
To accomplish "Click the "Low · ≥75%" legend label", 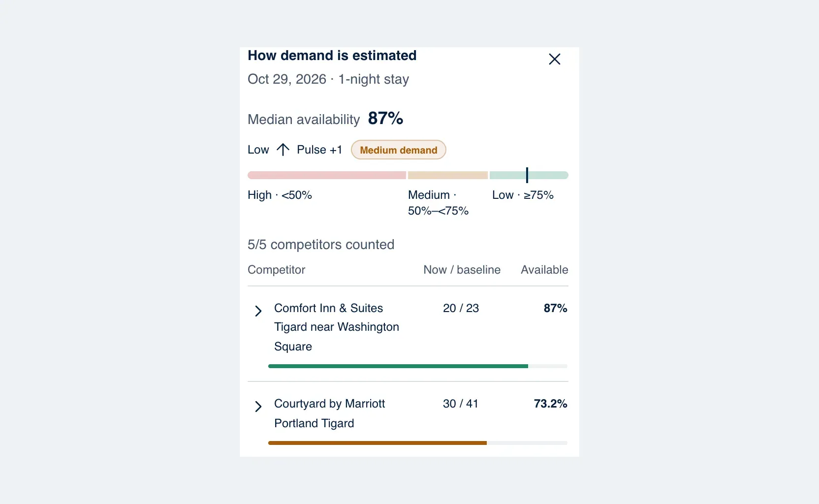I will [x=523, y=195].
